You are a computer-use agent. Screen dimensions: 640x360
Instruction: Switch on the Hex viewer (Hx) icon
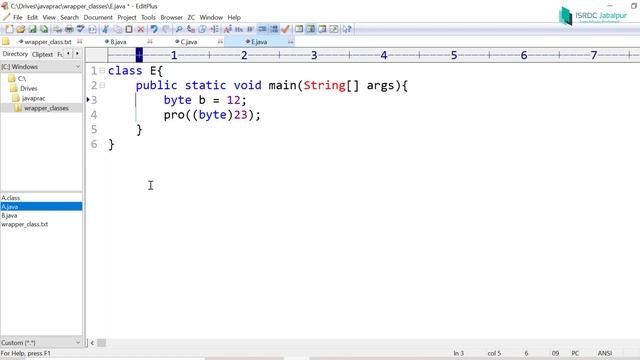pyautogui.click(x=239, y=29)
